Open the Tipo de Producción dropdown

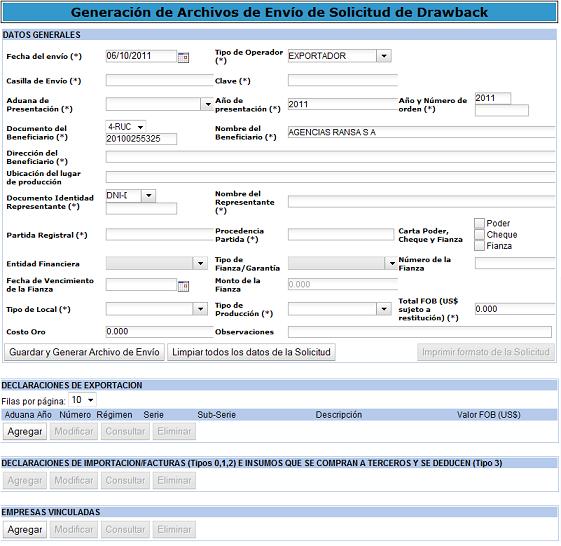tap(384, 308)
